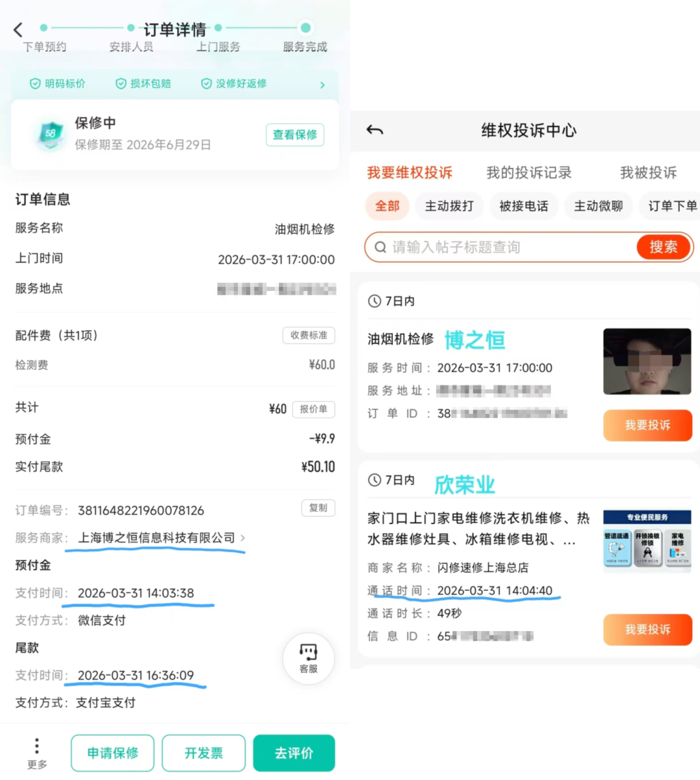Tap the shield icon beside 损坏包赔
Screen dimensions: 700x780
pyautogui.click(x=121, y=84)
